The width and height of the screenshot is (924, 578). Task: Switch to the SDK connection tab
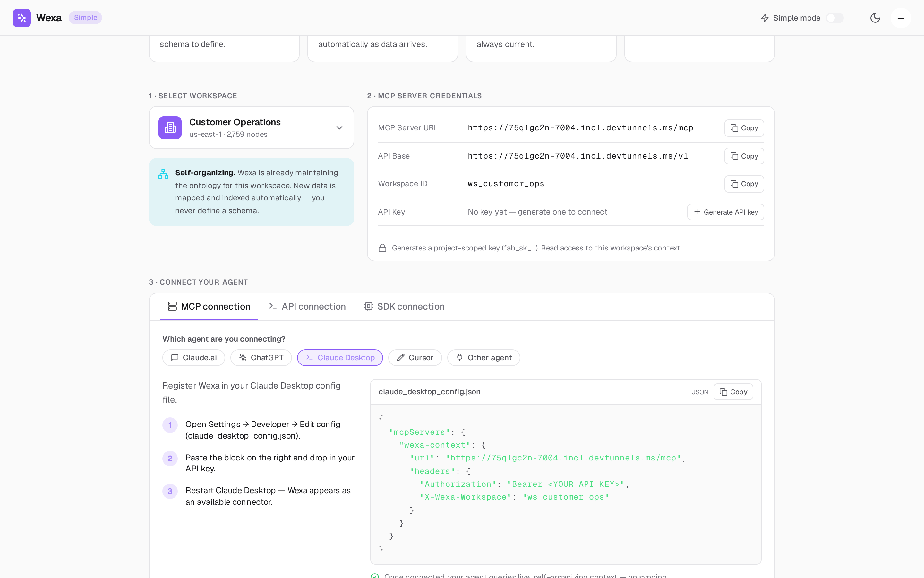point(404,307)
